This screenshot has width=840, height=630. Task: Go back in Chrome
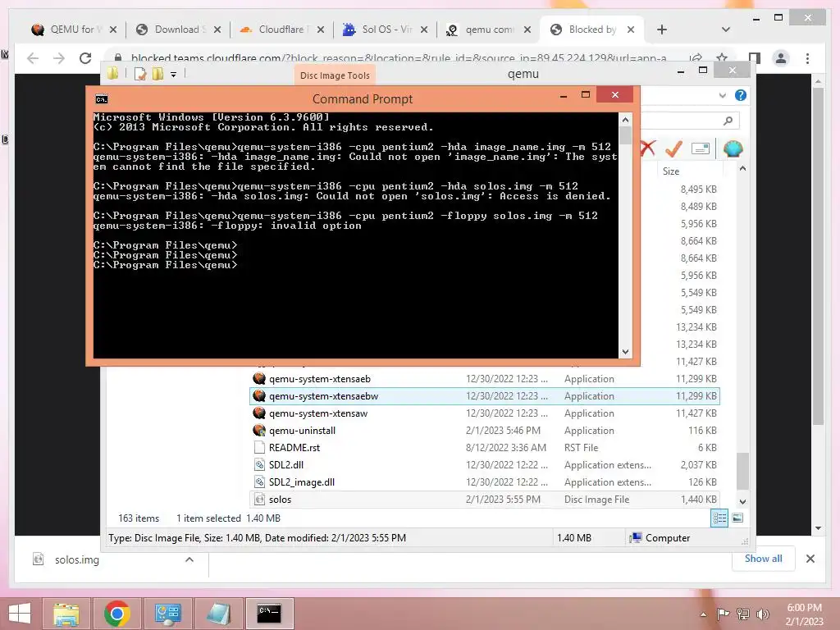33,58
